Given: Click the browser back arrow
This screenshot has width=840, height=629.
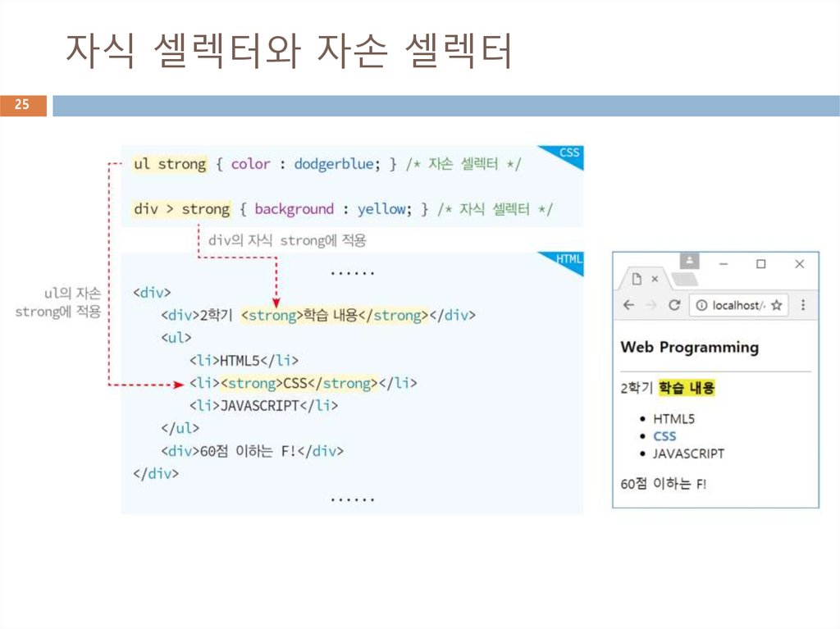Looking at the screenshot, I should 629,305.
